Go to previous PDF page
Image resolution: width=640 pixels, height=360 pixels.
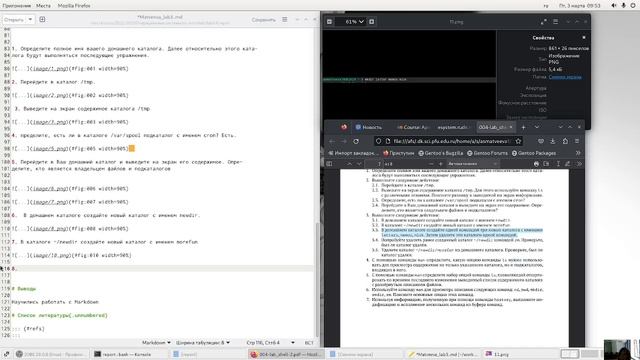click(349, 164)
